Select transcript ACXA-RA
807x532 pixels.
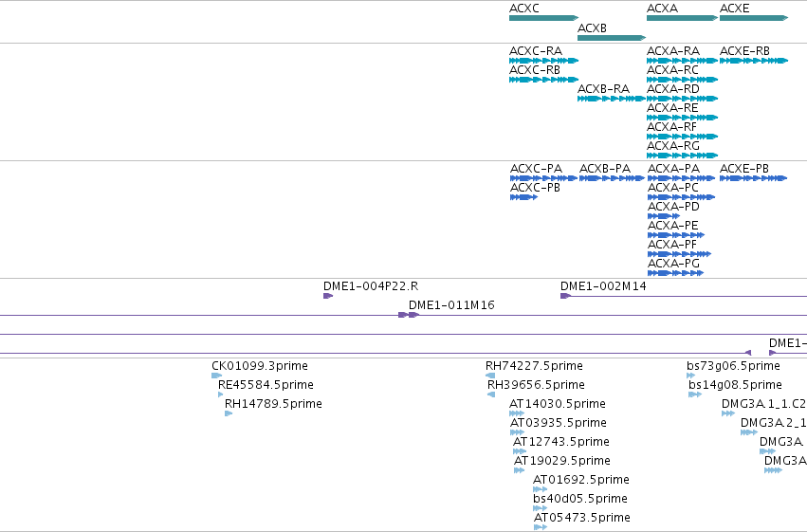(682, 61)
